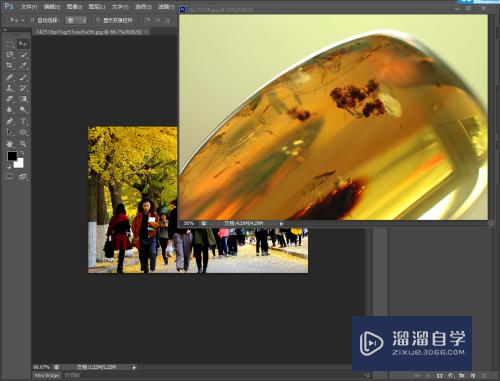Click the status icon next to 50%

(x=204, y=223)
